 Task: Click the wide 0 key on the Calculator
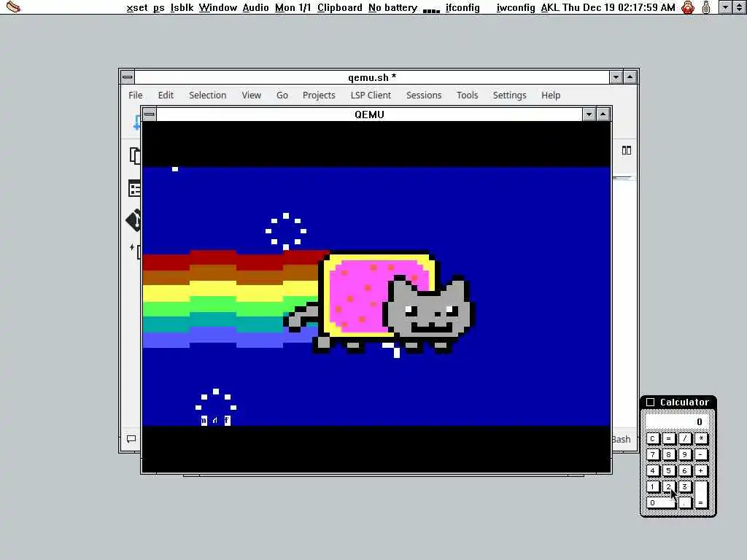pos(661,503)
